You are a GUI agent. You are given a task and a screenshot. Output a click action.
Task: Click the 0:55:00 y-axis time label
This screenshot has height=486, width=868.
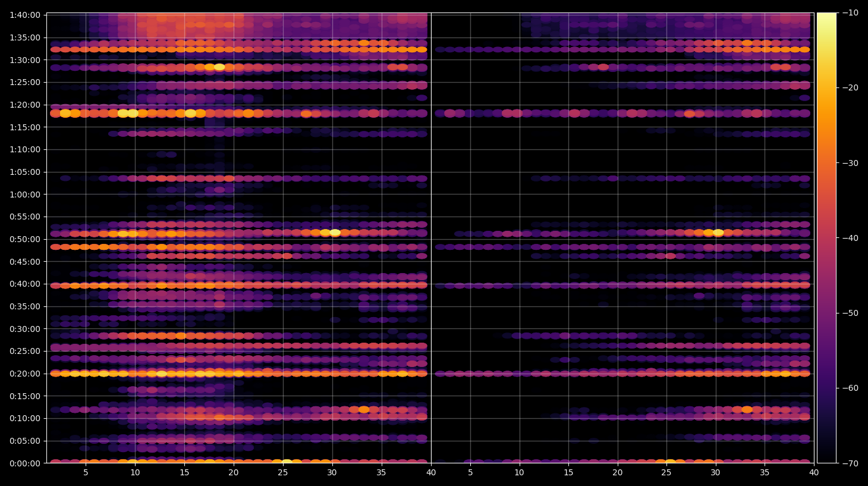coord(25,217)
